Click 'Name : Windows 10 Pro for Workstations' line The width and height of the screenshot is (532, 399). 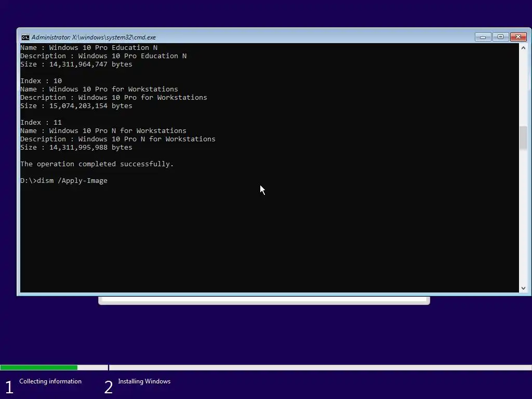[x=99, y=89]
